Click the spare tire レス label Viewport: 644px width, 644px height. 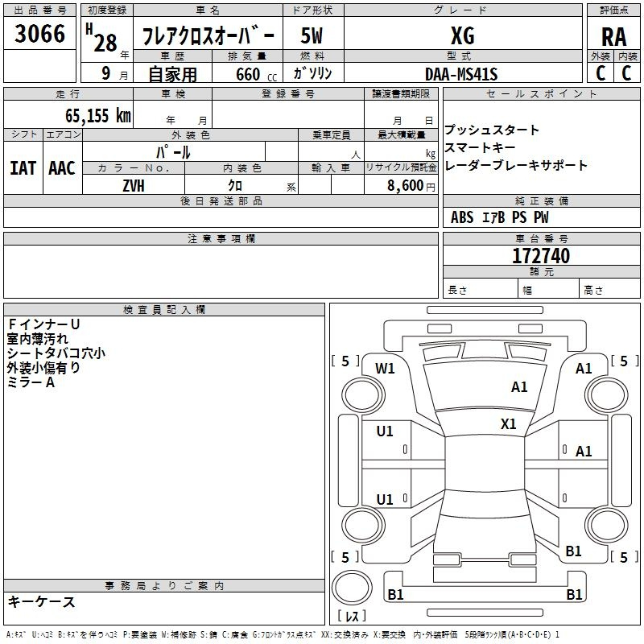(352, 616)
